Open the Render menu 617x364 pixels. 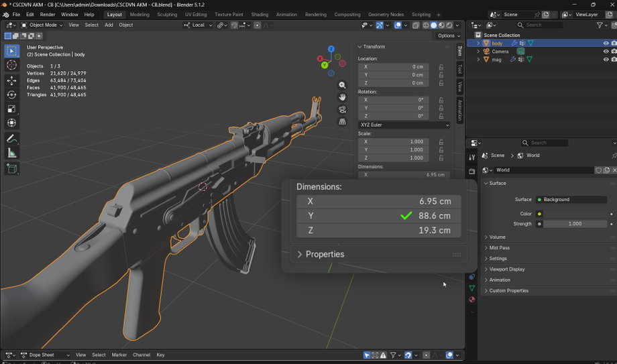pos(48,15)
